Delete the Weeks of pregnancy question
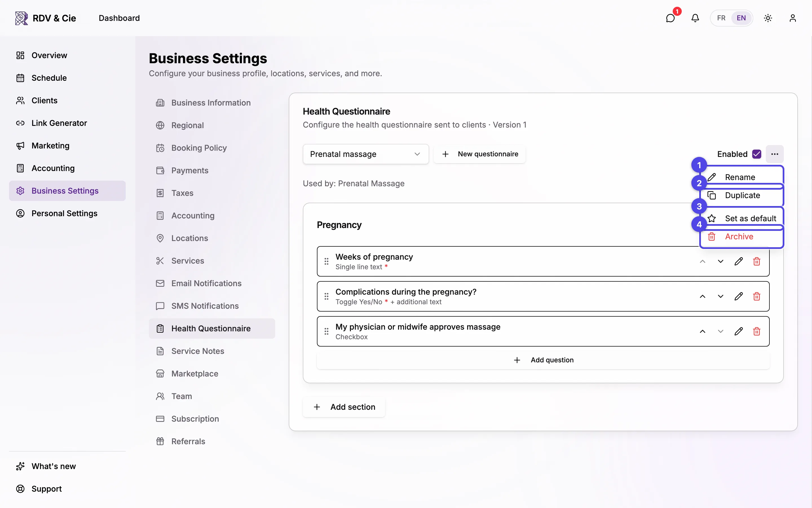 [757, 261]
